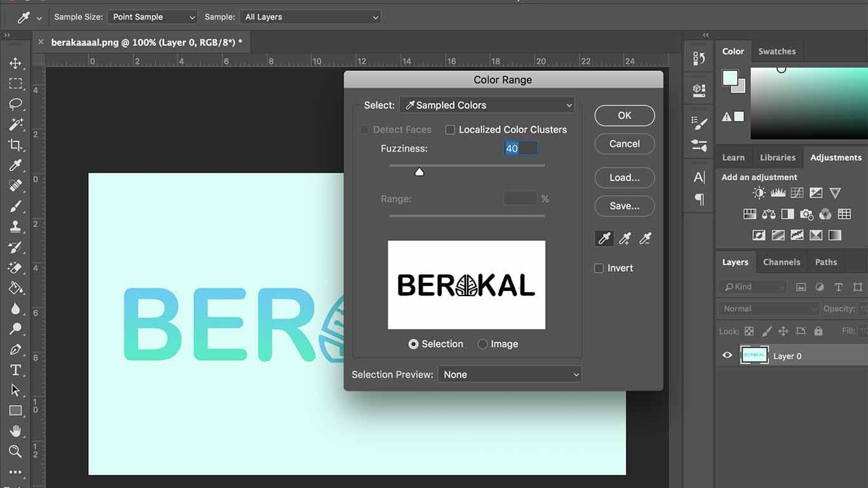Click the Fuzziness slider handle
Image resolution: width=868 pixels, height=488 pixels.
pyautogui.click(x=419, y=172)
